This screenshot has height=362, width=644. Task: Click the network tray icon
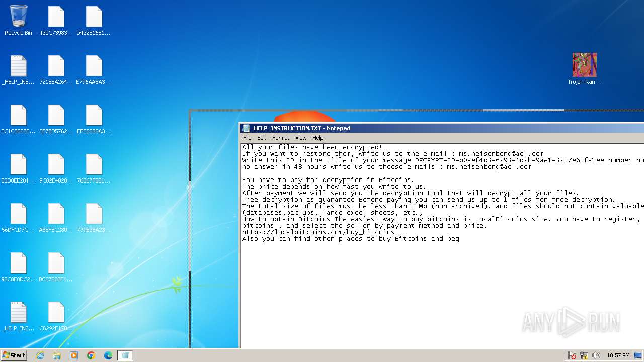click(x=584, y=355)
